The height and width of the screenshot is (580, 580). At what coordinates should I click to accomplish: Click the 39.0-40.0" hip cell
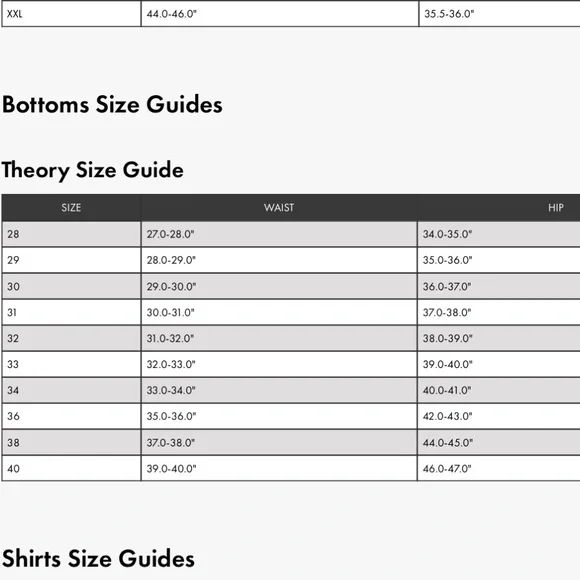click(x=499, y=364)
